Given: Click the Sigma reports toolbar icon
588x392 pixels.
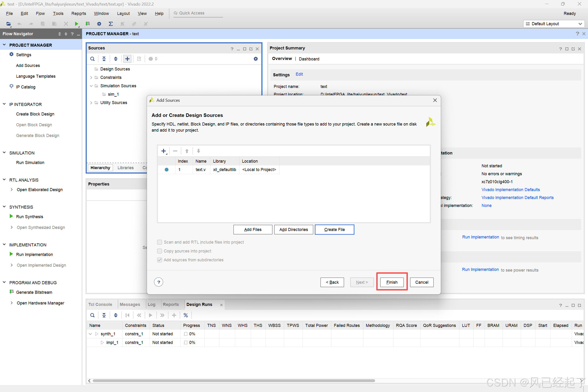Looking at the screenshot, I should (x=111, y=24).
